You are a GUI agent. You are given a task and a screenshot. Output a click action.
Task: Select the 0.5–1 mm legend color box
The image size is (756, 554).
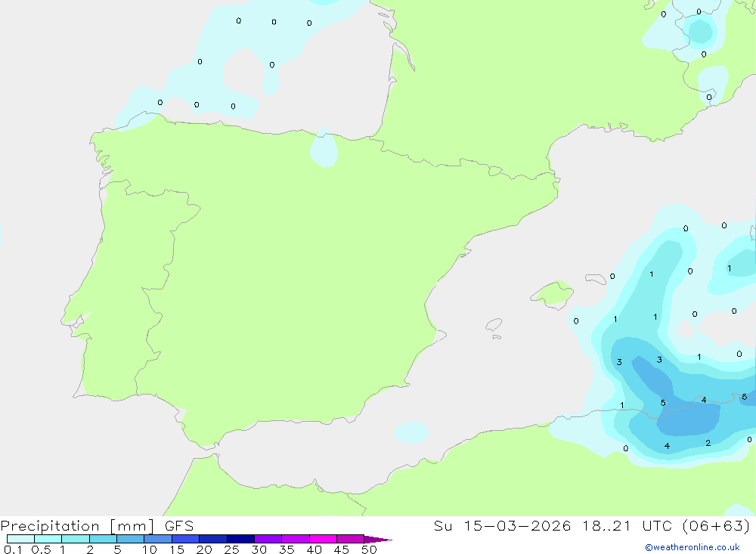(x=48, y=539)
